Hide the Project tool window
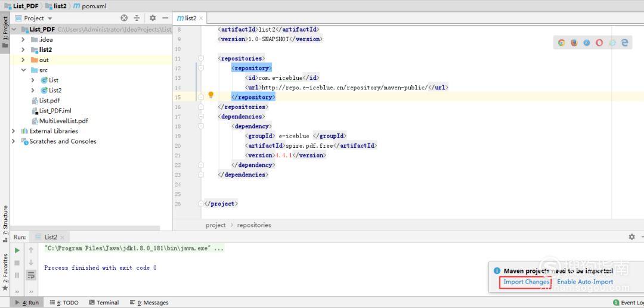Viewport: 644px width, 308px height. 166,18
